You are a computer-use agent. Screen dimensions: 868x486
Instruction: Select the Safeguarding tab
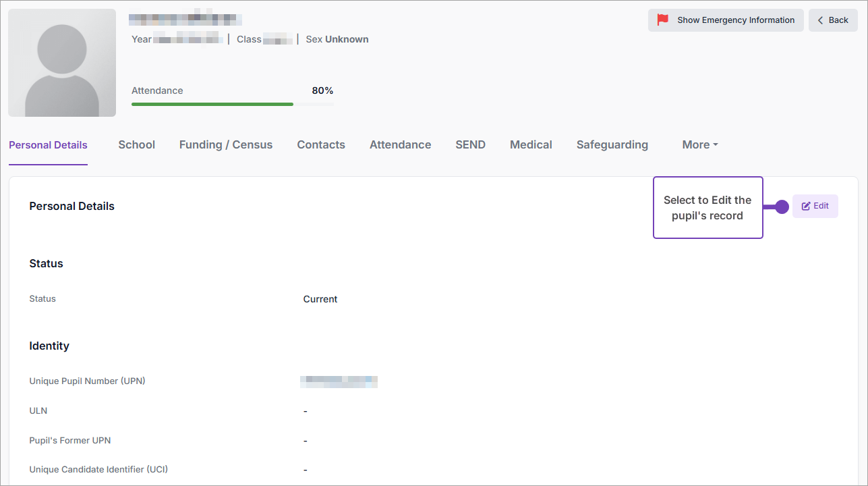click(612, 144)
